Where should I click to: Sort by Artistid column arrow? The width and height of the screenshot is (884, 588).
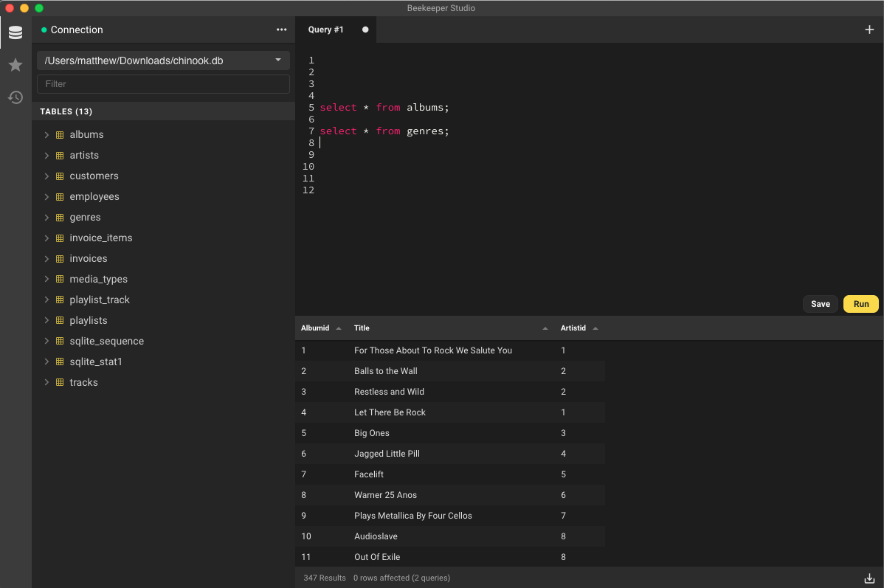coord(595,328)
